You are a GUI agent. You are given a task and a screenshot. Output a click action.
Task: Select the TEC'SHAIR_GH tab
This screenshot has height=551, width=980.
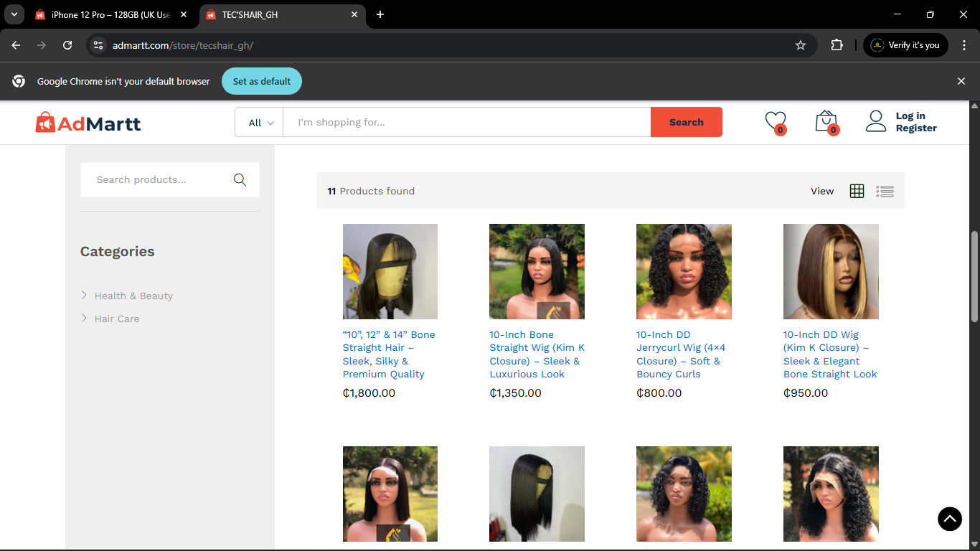pyautogui.click(x=282, y=15)
